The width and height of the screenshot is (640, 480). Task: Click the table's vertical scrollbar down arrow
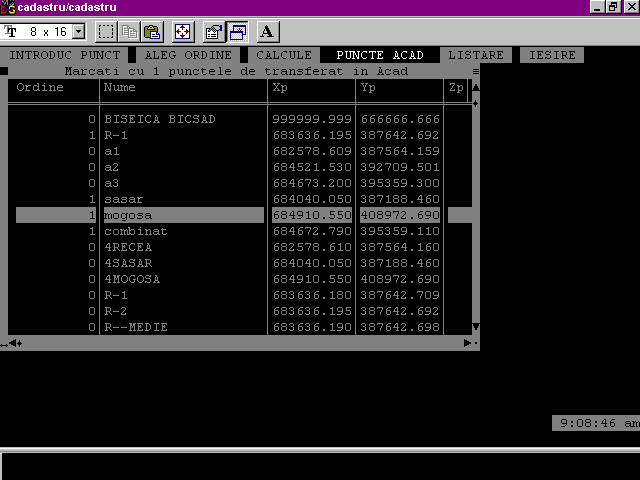point(475,327)
